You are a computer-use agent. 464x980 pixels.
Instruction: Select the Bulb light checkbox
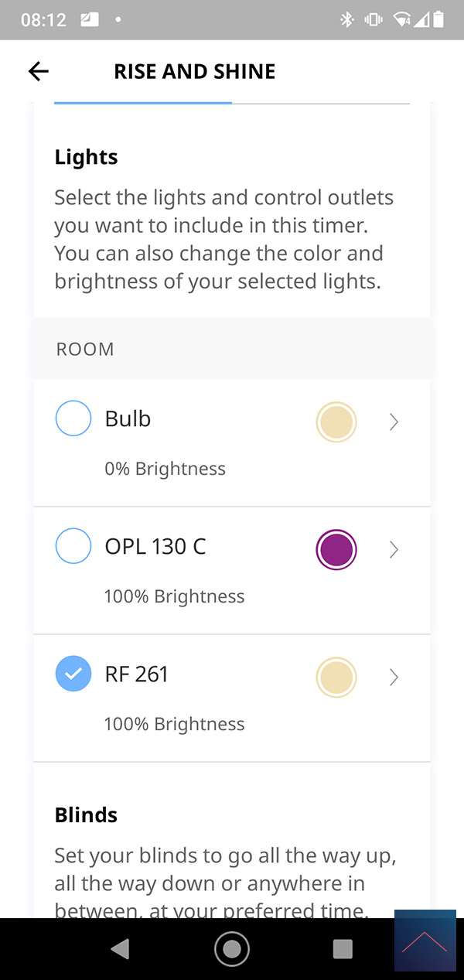point(73,418)
